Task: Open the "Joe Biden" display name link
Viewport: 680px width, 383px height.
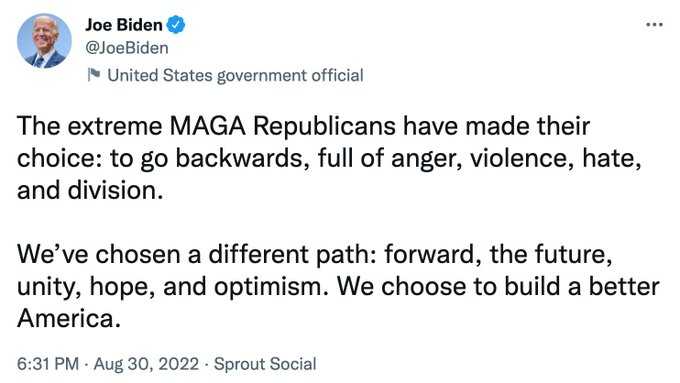Action: 124,25
